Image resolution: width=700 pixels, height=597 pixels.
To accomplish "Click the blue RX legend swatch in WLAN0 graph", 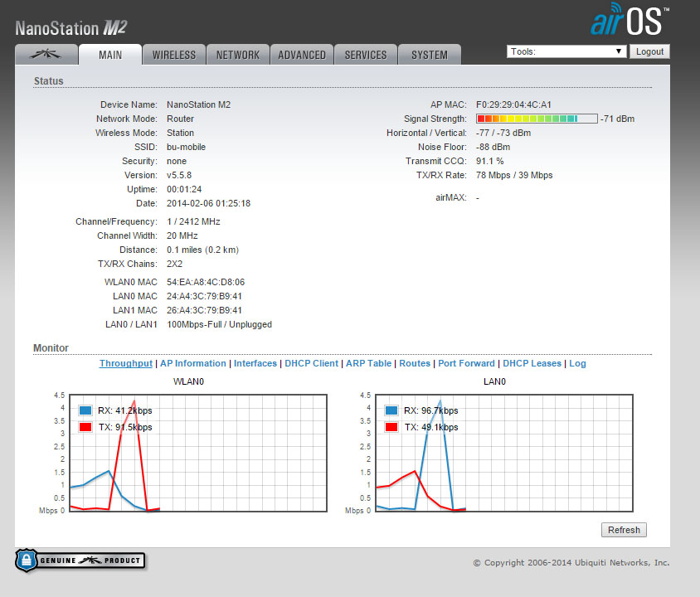I will [x=85, y=410].
